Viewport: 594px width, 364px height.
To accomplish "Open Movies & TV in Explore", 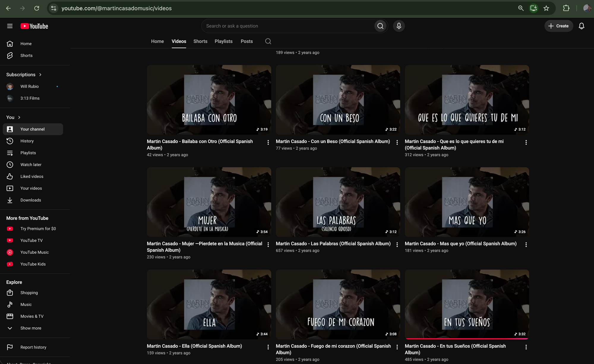I will (x=33, y=317).
